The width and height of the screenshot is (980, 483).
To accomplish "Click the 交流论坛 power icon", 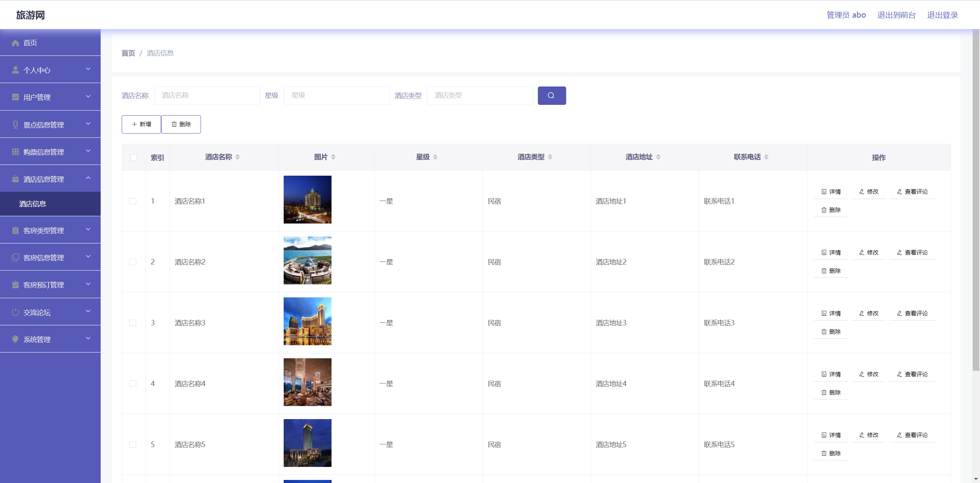I will (x=15, y=312).
